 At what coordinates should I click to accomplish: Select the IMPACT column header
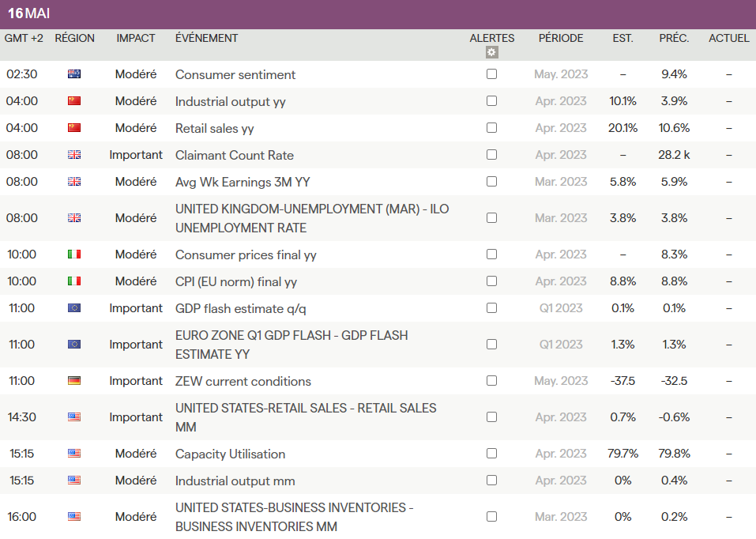pyautogui.click(x=136, y=38)
